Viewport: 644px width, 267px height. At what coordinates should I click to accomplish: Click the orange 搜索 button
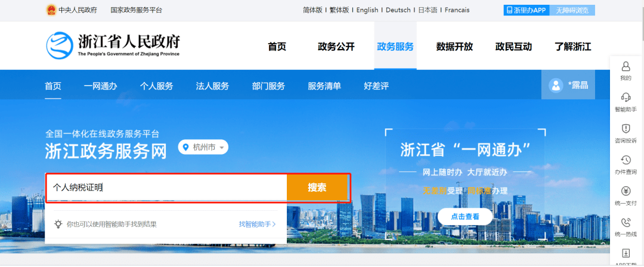[317, 188]
